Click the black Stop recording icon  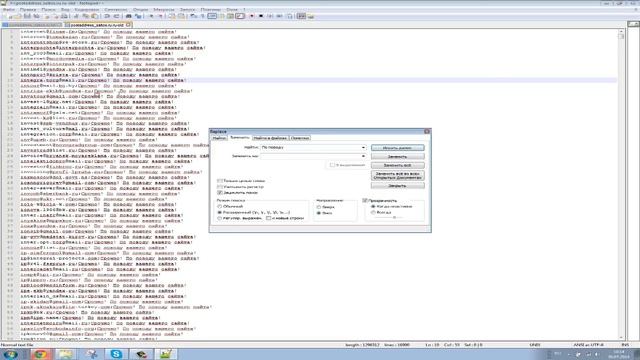click(261, 16)
